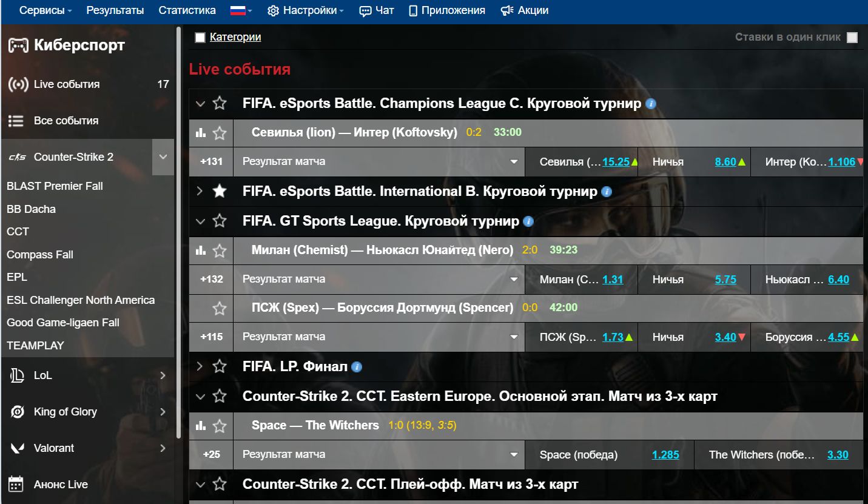Collapse the CCT Плей-офф section
Screen dimensions: 868x504
coord(200,484)
